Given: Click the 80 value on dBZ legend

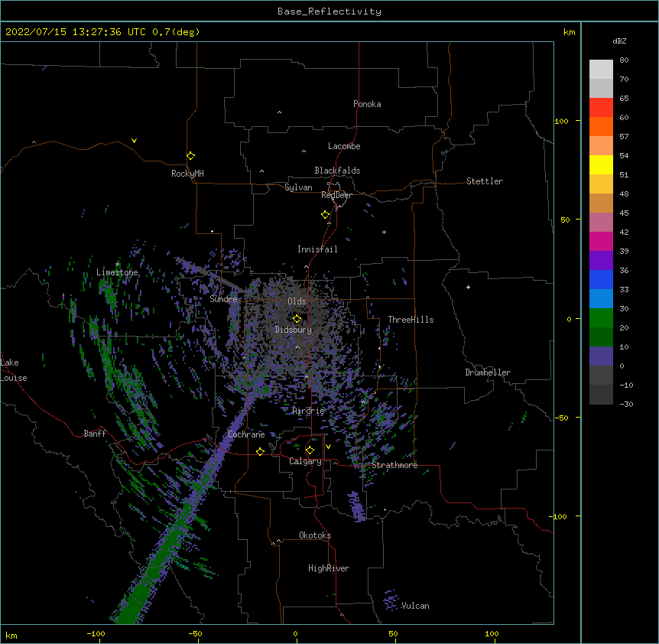Looking at the screenshot, I should [624, 60].
